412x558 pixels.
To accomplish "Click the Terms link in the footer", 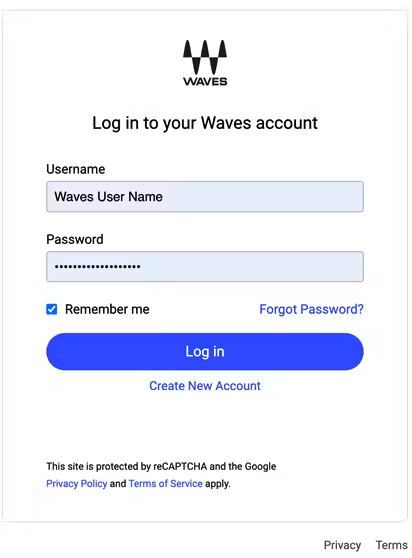I will tap(392, 545).
